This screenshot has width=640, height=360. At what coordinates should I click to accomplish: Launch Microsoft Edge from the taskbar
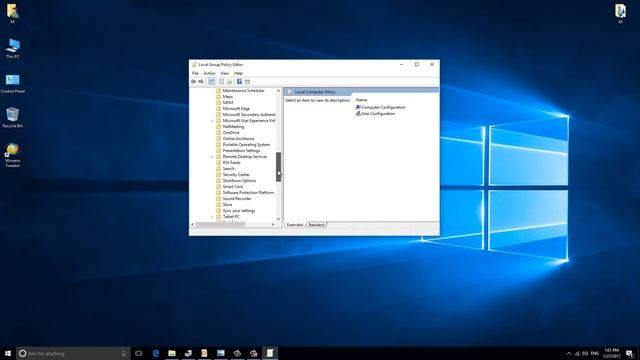[156, 353]
